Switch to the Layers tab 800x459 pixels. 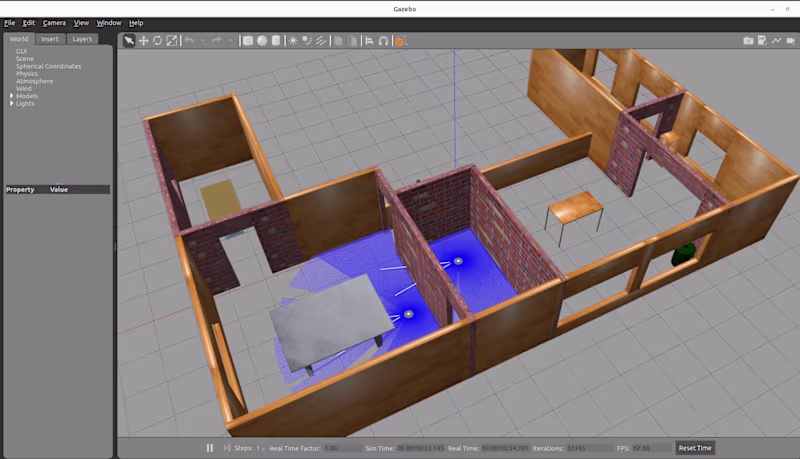click(x=82, y=39)
